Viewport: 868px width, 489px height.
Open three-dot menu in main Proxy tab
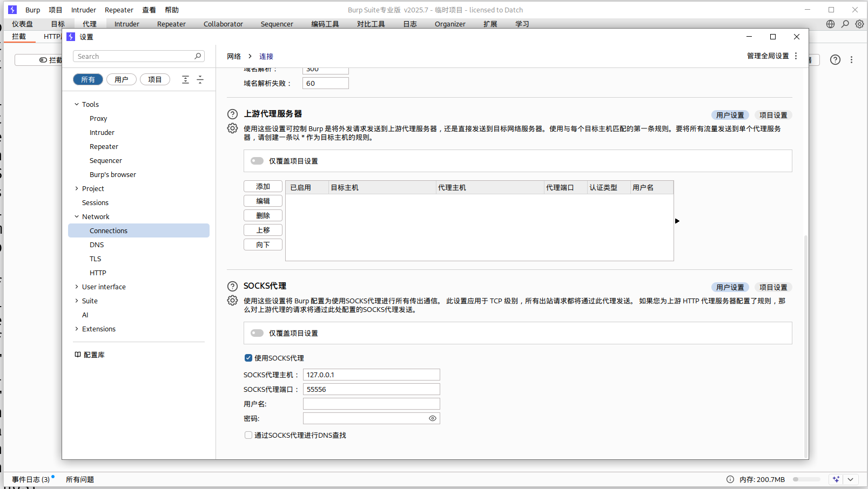tap(852, 60)
